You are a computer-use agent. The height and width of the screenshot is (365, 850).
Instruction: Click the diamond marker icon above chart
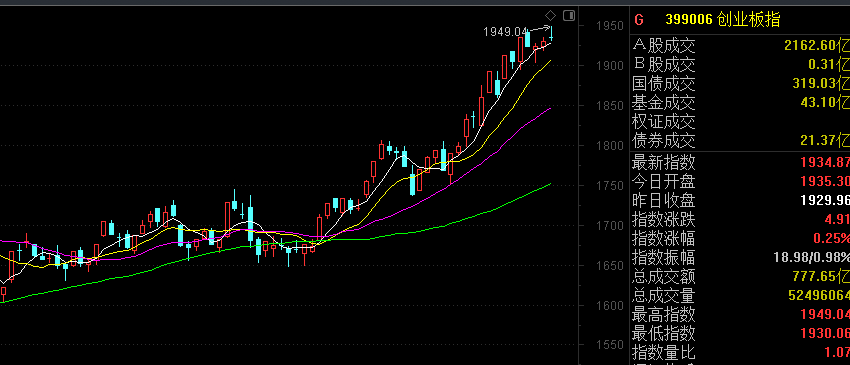pyautogui.click(x=550, y=15)
